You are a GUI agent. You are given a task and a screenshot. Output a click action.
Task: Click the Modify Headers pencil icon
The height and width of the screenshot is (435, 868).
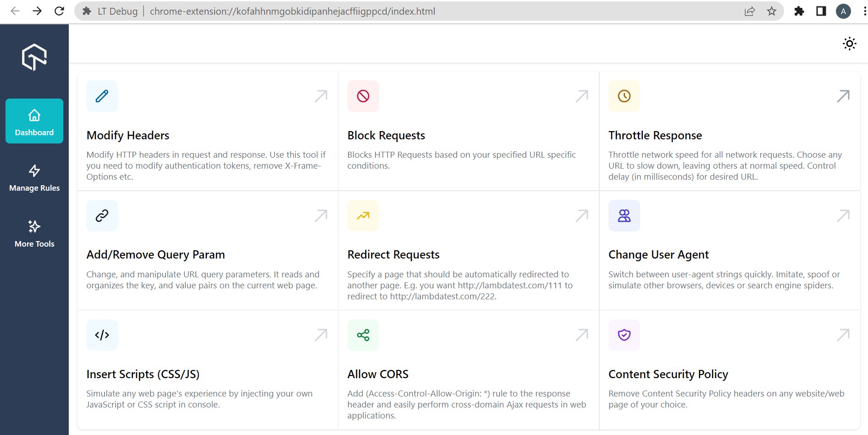pos(102,96)
